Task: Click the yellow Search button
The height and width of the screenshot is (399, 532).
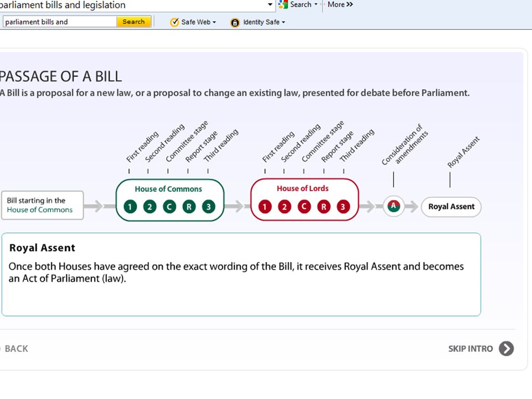Action: tap(134, 22)
